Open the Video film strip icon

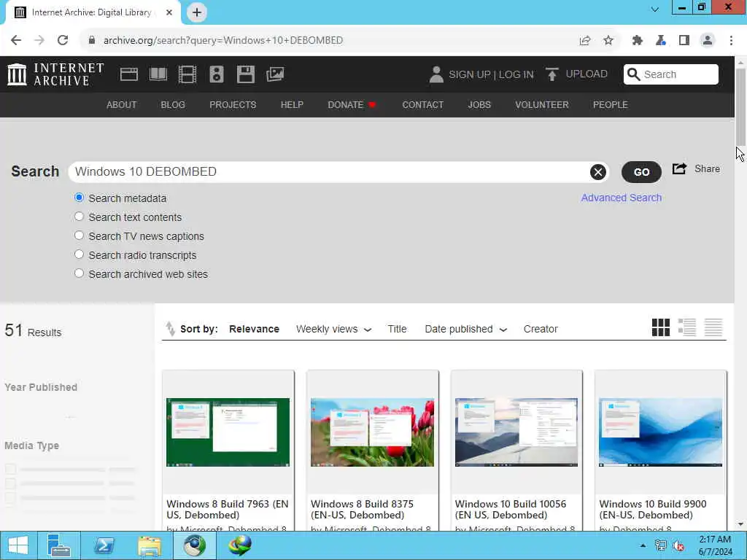(x=187, y=74)
